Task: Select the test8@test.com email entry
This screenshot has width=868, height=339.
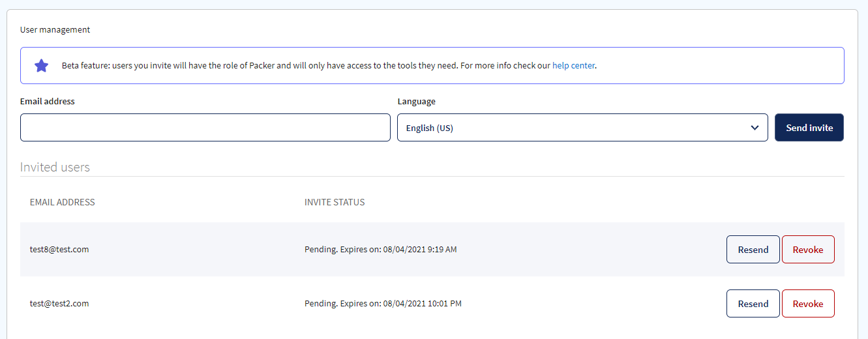Action: (59, 249)
